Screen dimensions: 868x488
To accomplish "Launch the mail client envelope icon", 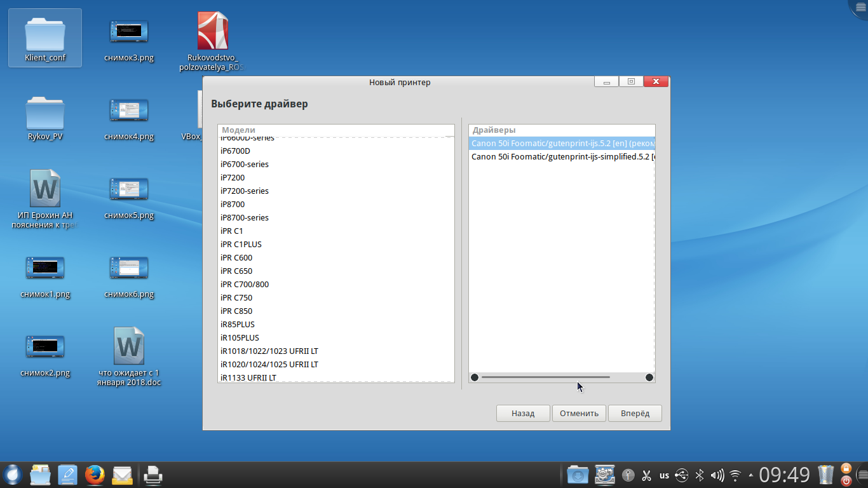I will click(x=122, y=475).
